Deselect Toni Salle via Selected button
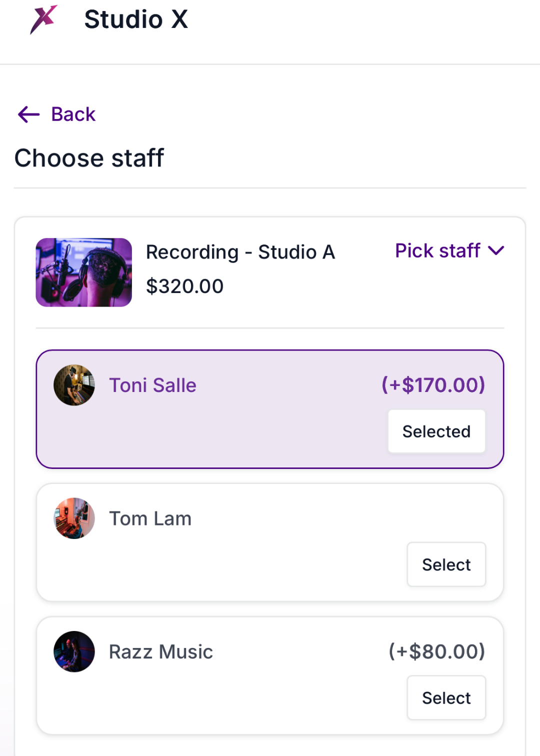540x756 pixels. 436,431
